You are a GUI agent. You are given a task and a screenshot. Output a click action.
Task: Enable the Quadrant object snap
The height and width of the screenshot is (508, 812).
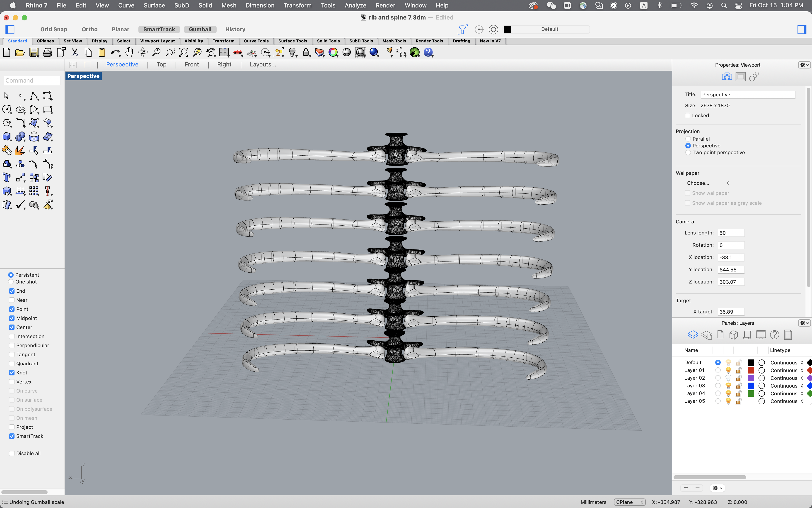tap(12, 364)
